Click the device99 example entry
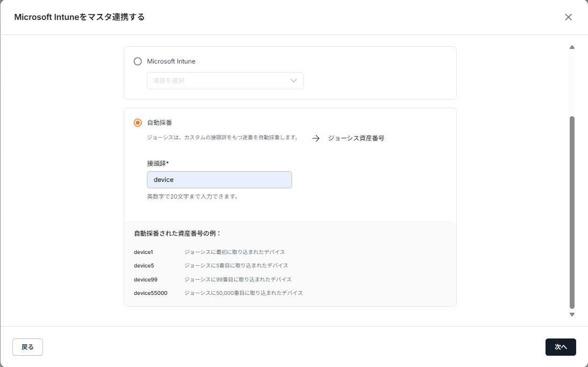The image size is (588, 367). (145, 280)
